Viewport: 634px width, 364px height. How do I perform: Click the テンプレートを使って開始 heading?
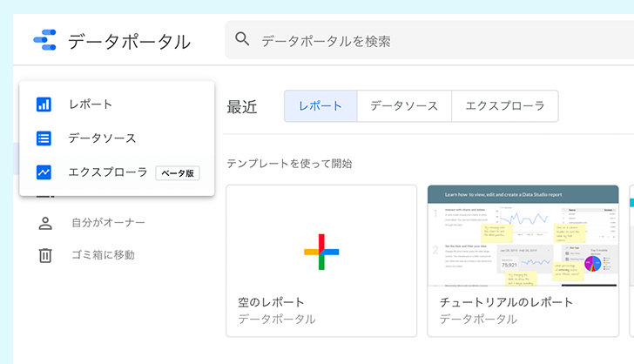point(289,164)
